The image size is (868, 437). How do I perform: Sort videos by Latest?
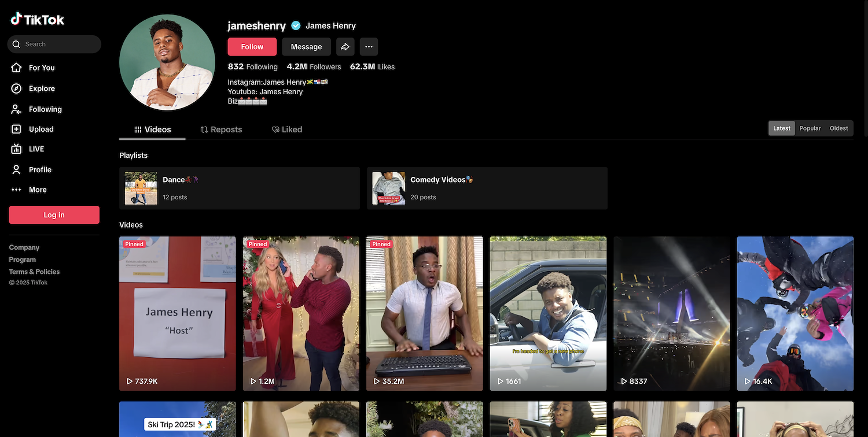coord(782,128)
